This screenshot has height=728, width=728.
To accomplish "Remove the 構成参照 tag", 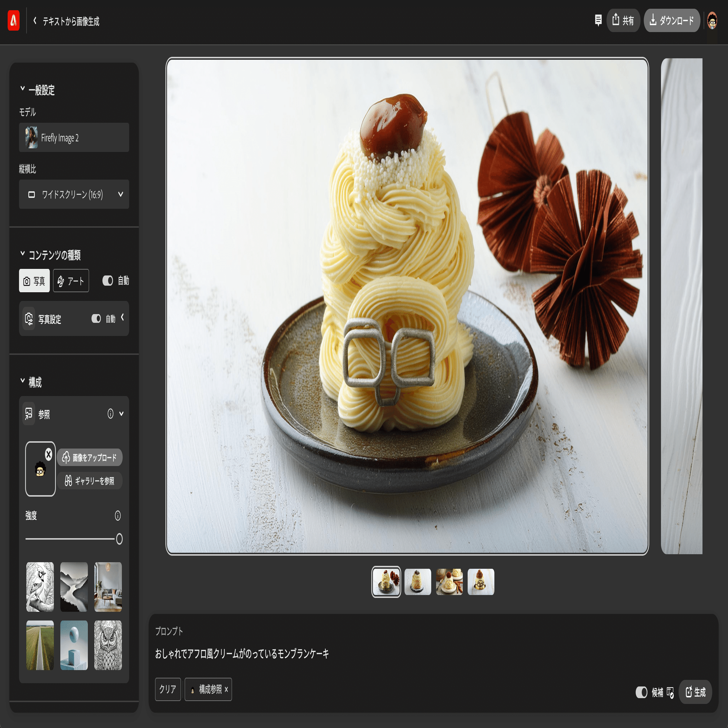I will [x=226, y=689].
